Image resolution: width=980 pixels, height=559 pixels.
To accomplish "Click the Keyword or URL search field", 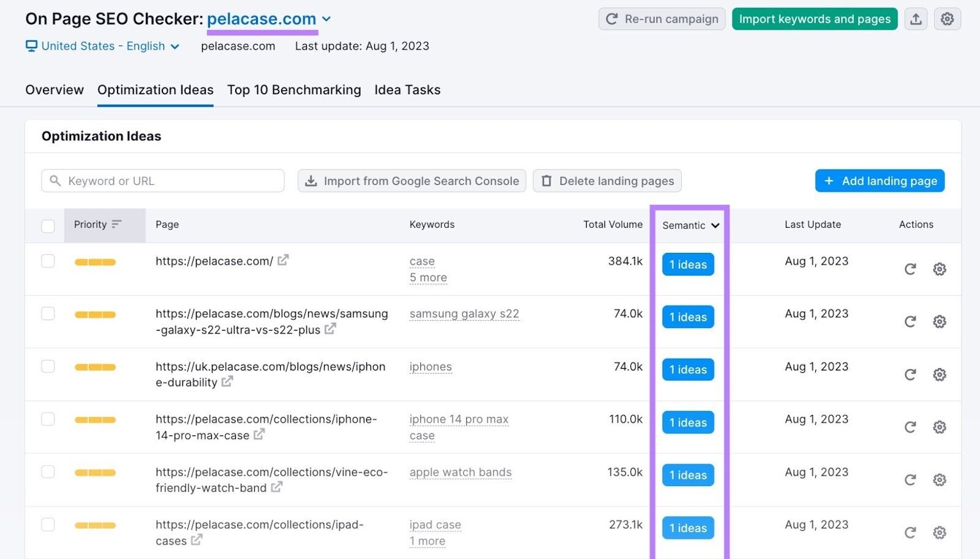I will coord(163,181).
